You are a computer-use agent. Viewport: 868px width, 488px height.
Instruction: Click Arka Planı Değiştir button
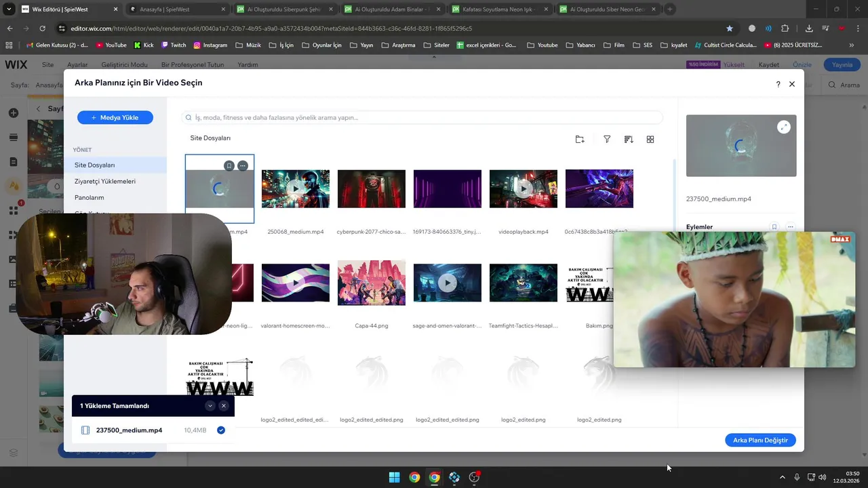tap(760, 440)
